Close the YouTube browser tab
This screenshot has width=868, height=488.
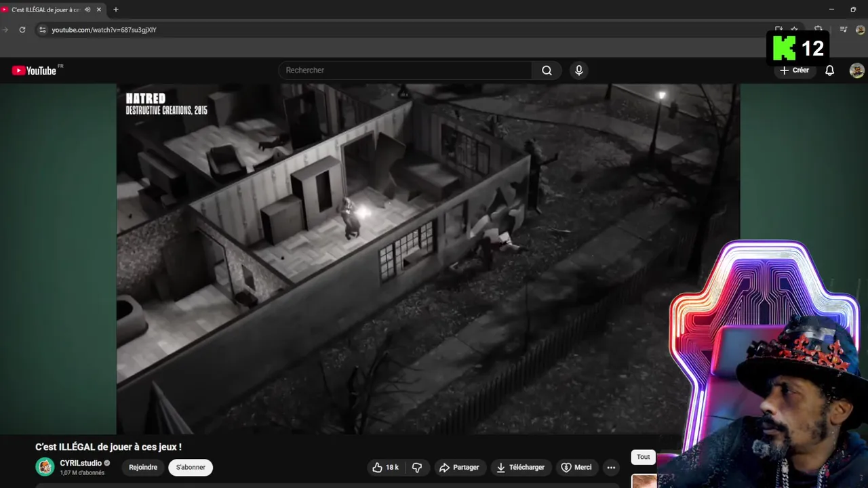click(x=98, y=9)
